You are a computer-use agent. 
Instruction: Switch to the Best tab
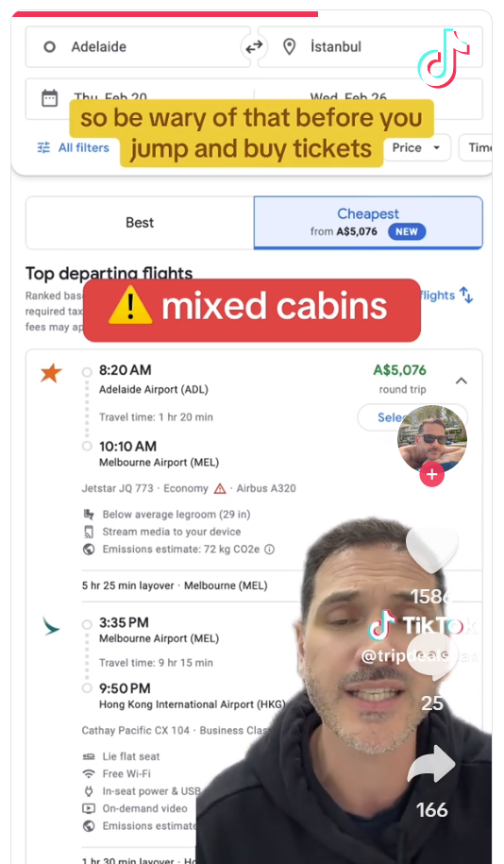pyautogui.click(x=140, y=223)
